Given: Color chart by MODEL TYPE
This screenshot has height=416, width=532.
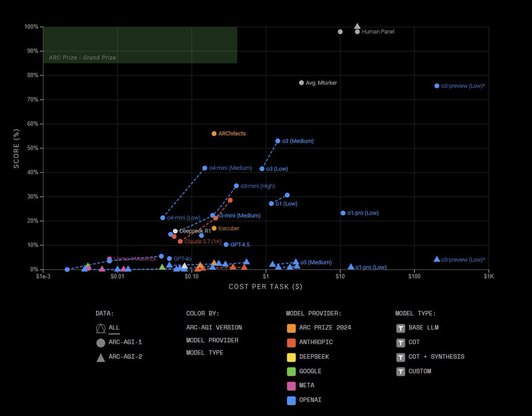Looking at the screenshot, I should tap(205, 353).
